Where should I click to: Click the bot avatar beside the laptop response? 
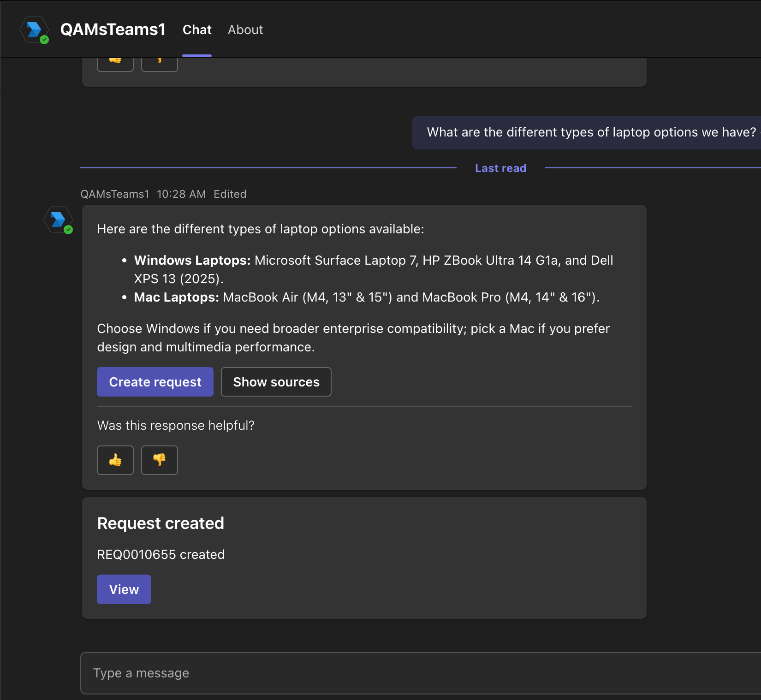58,220
